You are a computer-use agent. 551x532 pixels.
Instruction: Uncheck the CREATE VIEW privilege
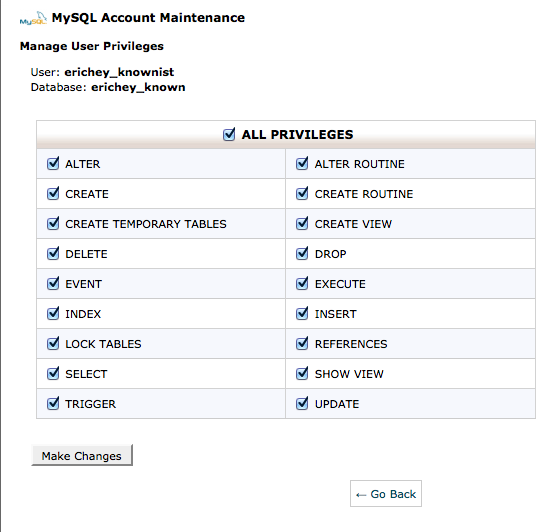coord(302,223)
